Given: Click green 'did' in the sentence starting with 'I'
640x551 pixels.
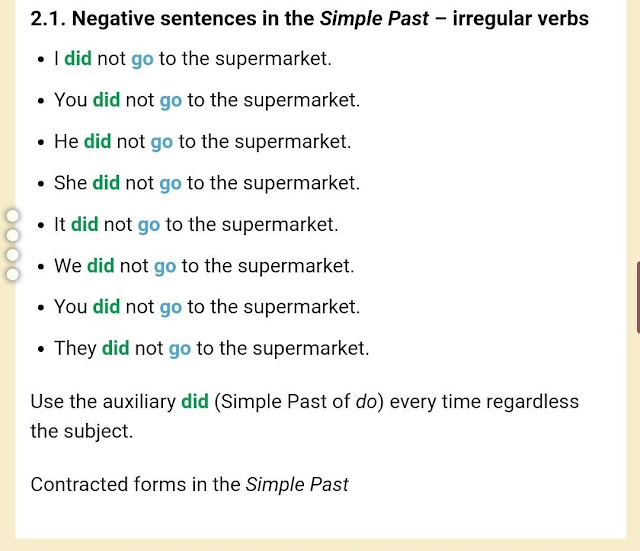Looking at the screenshot, I should click(x=78, y=59).
